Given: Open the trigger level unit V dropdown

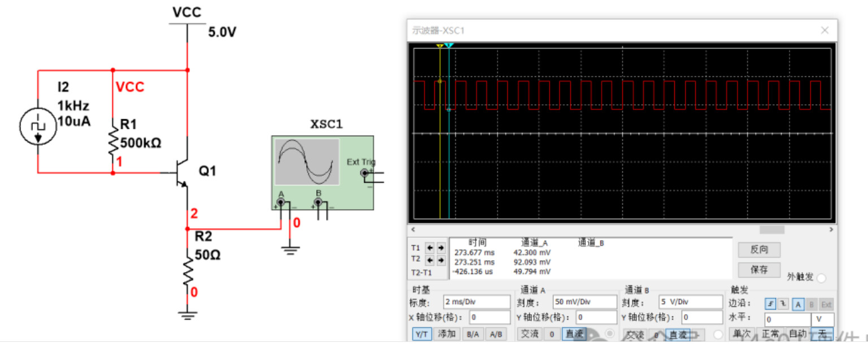Looking at the screenshot, I should 823,319.
